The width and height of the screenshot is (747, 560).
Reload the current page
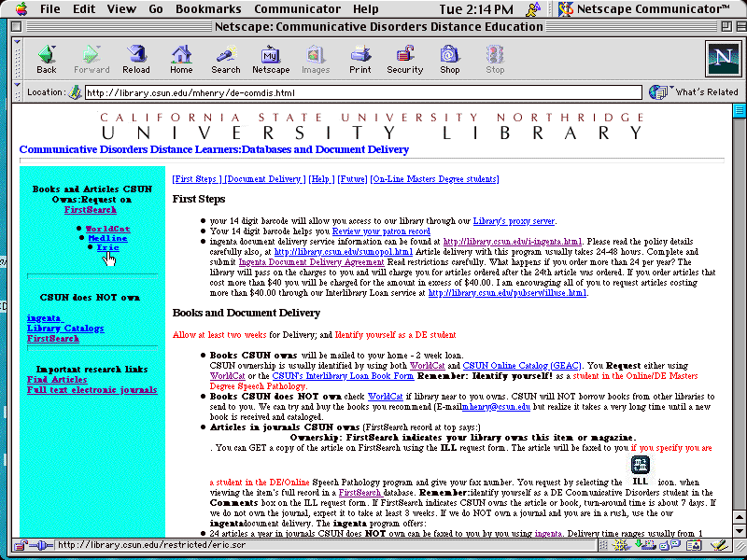click(136, 59)
